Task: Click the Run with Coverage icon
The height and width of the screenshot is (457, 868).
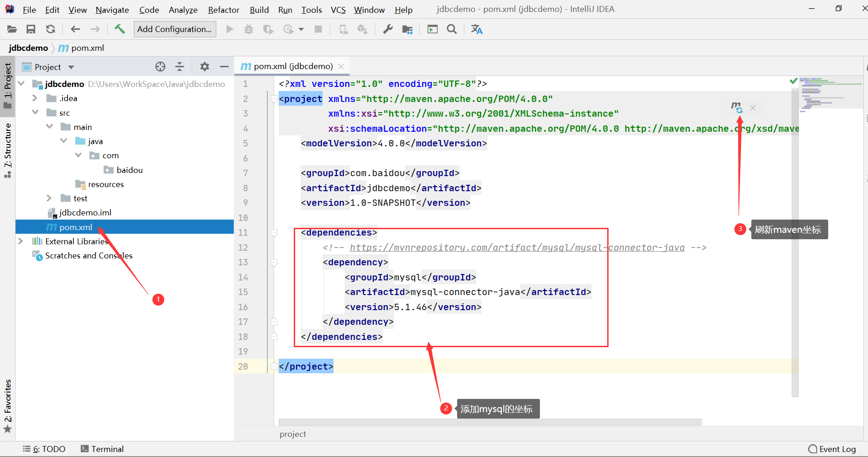Action: click(x=268, y=29)
